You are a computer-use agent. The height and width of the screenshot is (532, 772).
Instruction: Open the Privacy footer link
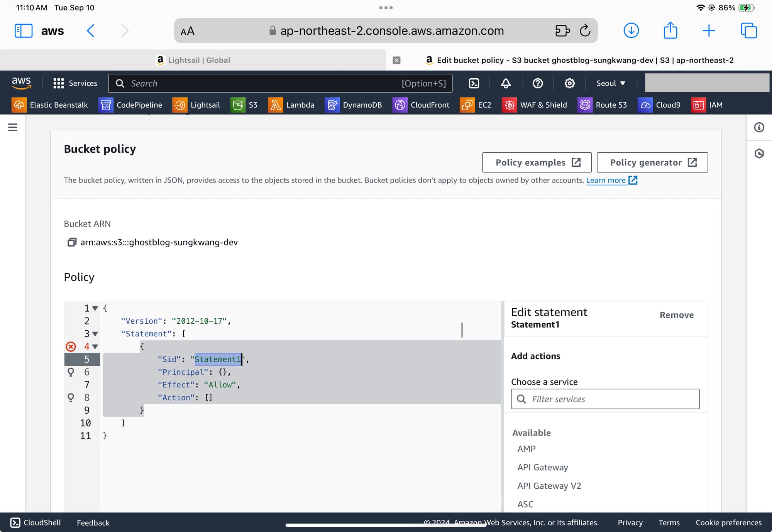pyautogui.click(x=630, y=522)
